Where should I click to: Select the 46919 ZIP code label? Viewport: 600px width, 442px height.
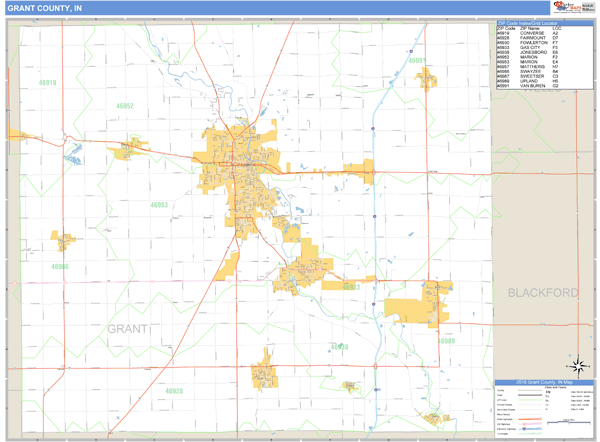[47, 83]
